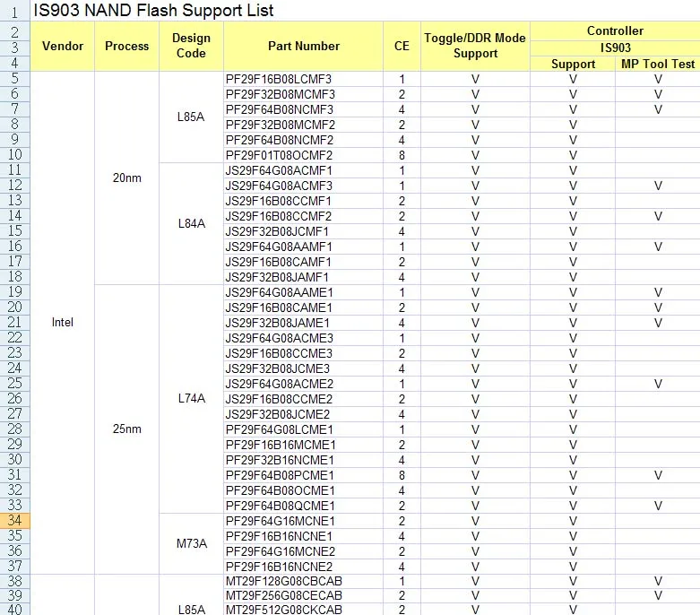Screen dimensions: 700x615
Task: Select cell PF29F32B08MCMF2
Action: pos(303,125)
